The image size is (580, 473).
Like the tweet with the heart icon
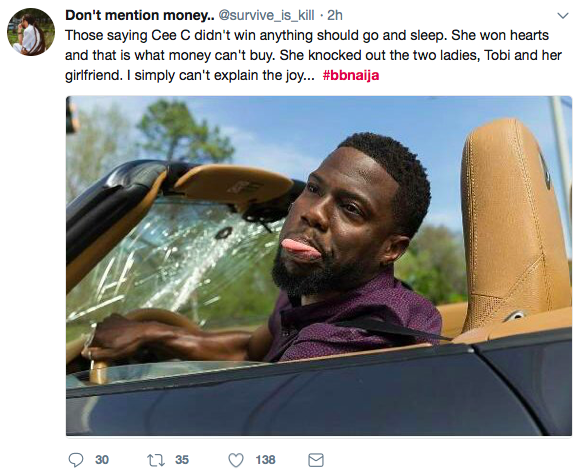[236, 460]
